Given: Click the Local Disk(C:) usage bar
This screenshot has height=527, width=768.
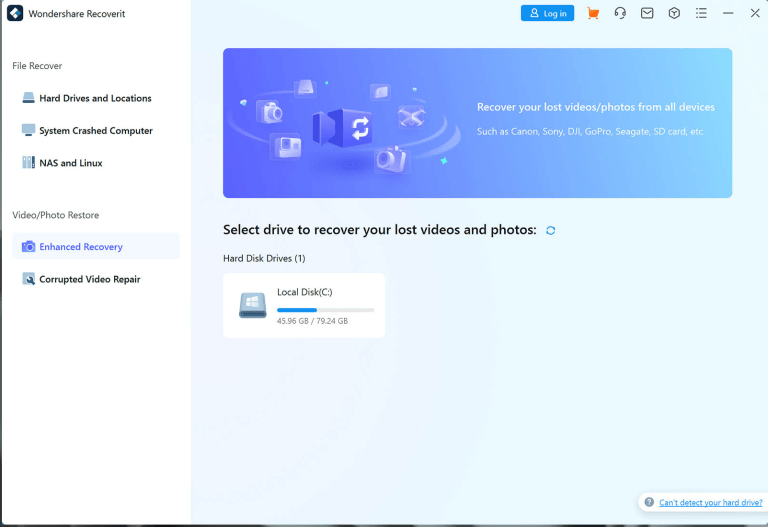Looking at the screenshot, I should (325, 310).
